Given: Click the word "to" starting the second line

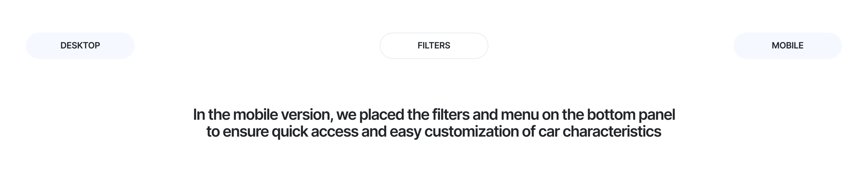Looking at the screenshot, I should (213, 132).
